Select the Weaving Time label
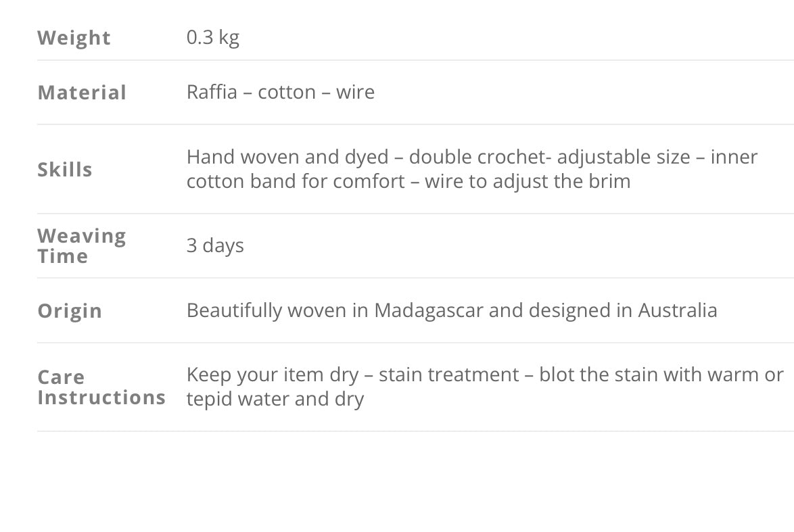794x532 pixels. pyautogui.click(x=81, y=246)
